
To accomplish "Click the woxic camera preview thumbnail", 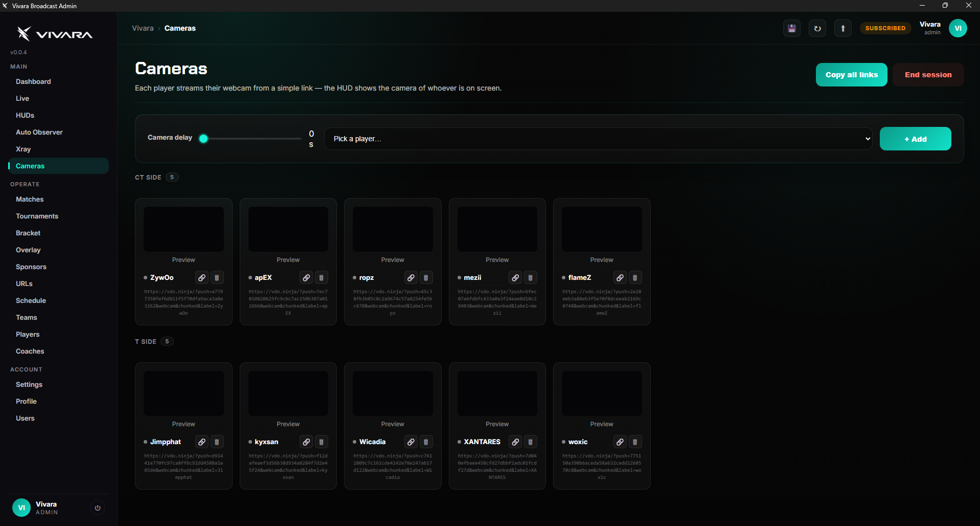I will 602,393.
